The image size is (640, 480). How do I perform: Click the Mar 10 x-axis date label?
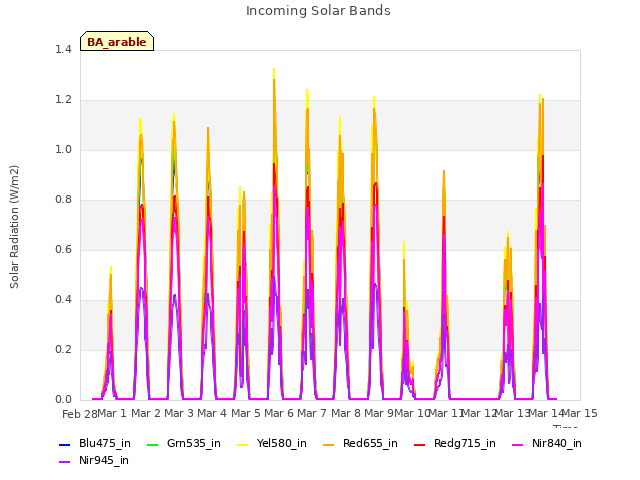click(x=412, y=414)
